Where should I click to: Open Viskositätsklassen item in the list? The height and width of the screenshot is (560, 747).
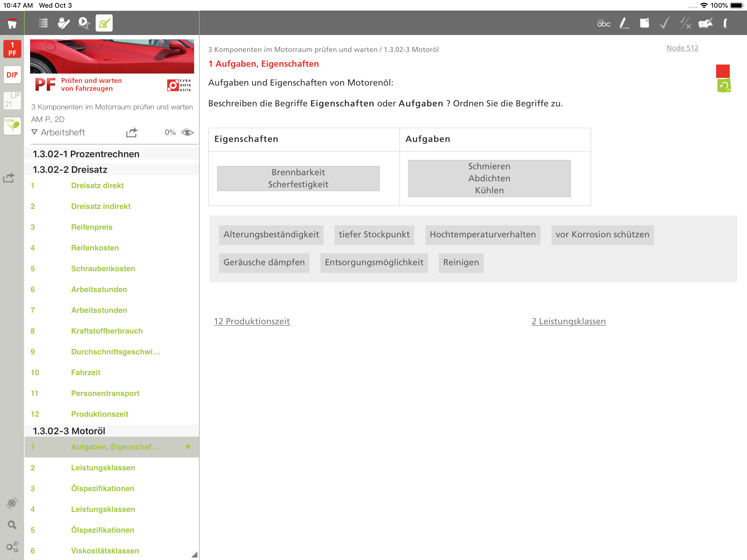pyautogui.click(x=105, y=550)
